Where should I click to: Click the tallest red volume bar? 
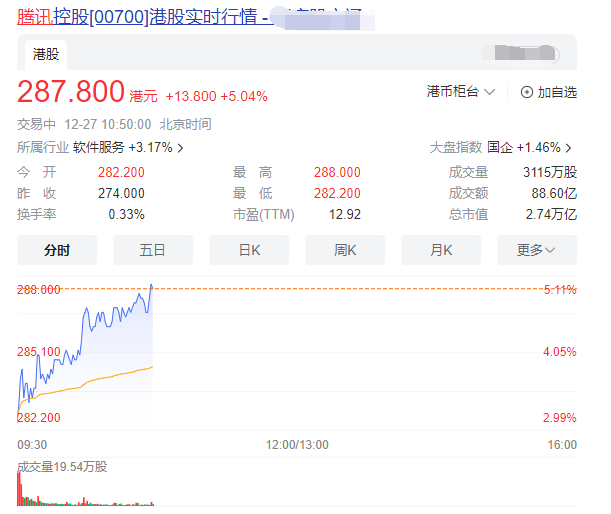[18, 489]
